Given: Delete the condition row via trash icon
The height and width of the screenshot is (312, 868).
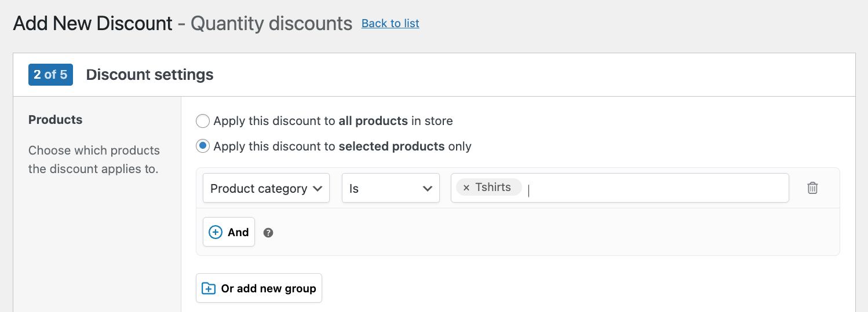Looking at the screenshot, I should tap(812, 188).
